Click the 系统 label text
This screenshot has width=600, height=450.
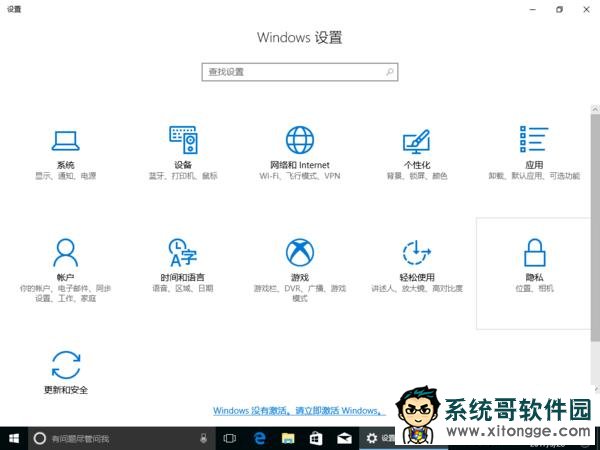pos(65,165)
